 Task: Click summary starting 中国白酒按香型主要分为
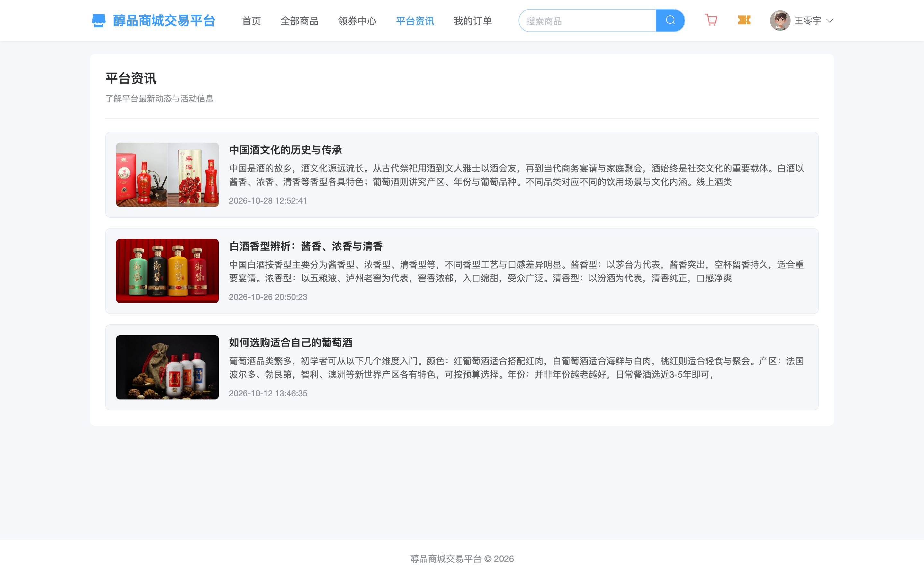pos(517,271)
